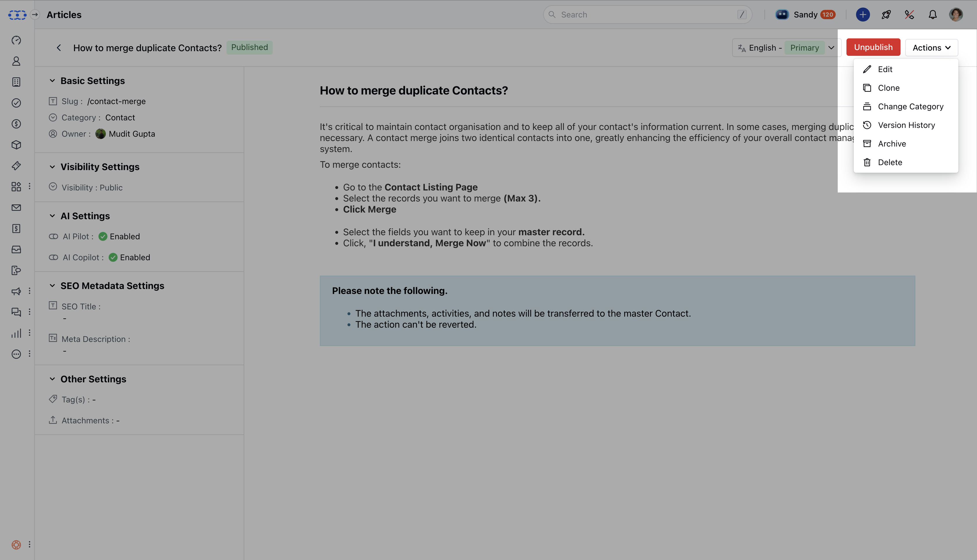Click the rocket icon in top bar
Screen dimensions: 977x560
(x=886, y=15)
